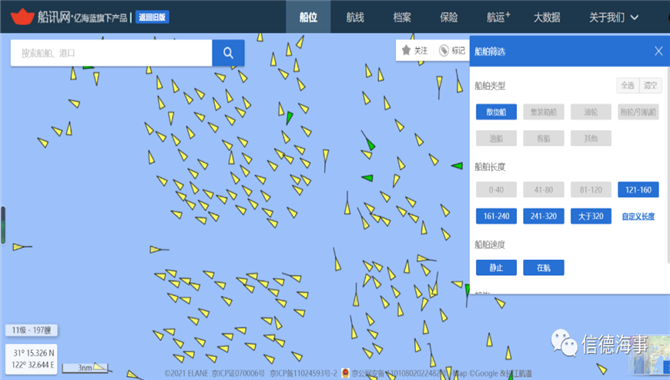Disable the 静止 stationary speed filter
The height and width of the screenshot is (380, 670).
pos(496,268)
